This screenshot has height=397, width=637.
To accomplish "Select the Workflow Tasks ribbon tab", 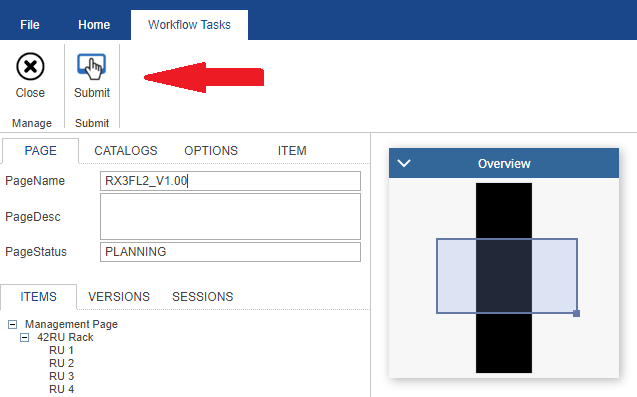I will click(189, 25).
